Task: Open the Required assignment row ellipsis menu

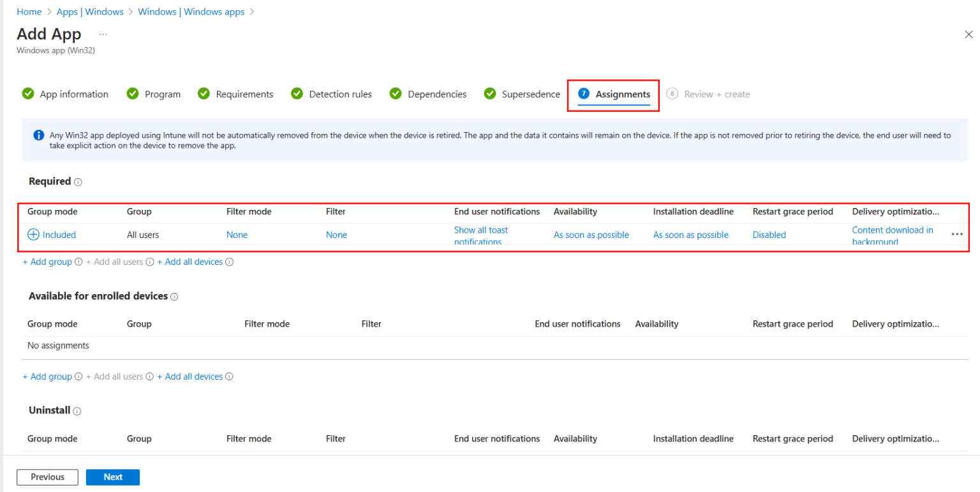Action: point(956,234)
